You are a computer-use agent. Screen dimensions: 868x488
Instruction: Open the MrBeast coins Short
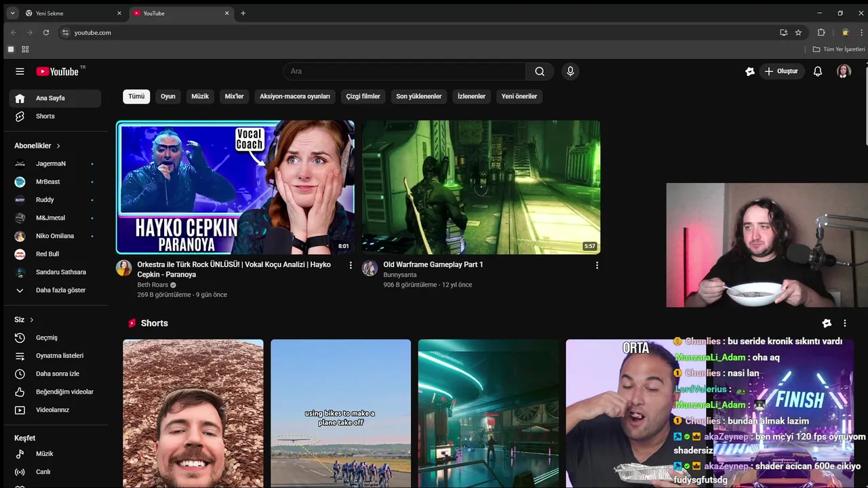(193, 413)
